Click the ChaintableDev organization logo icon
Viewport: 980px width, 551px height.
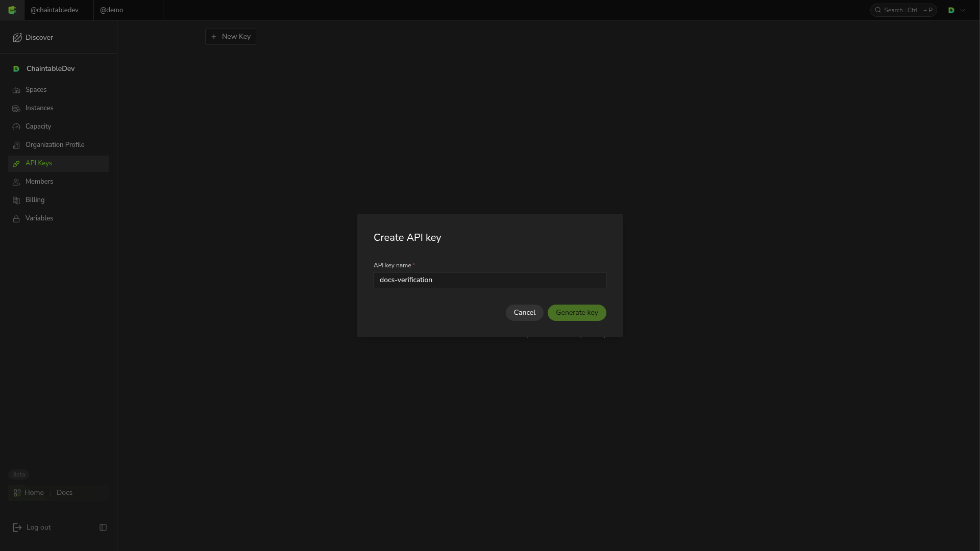coord(16,69)
